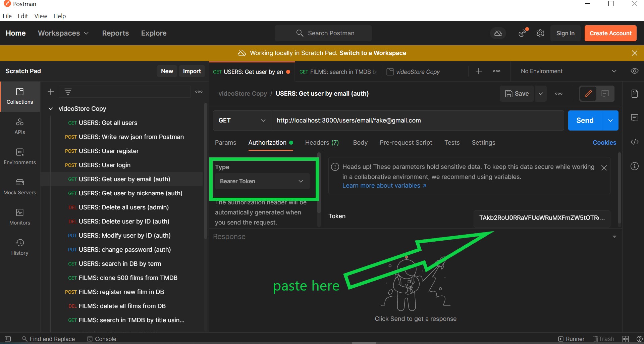The height and width of the screenshot is (344, 644).
Task: Click the offline cloud sync icon
Action: tap(498, 33)
